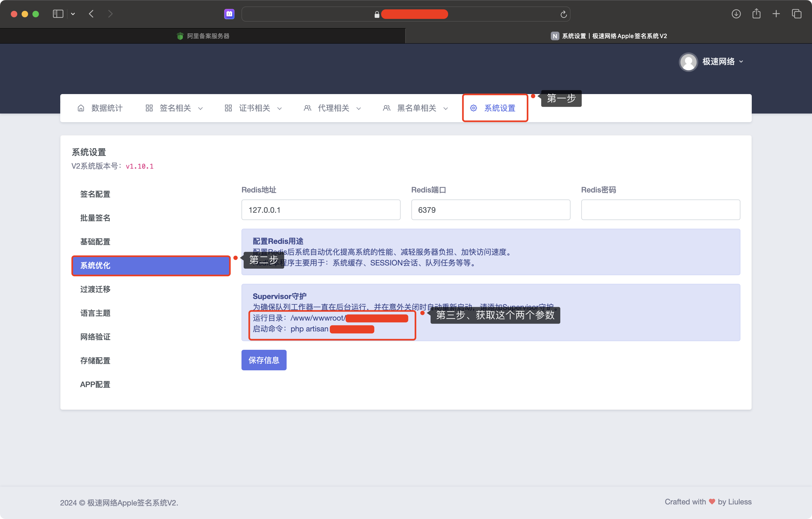
Task: Click the 运行目录 path text
Action: point(330,318)
